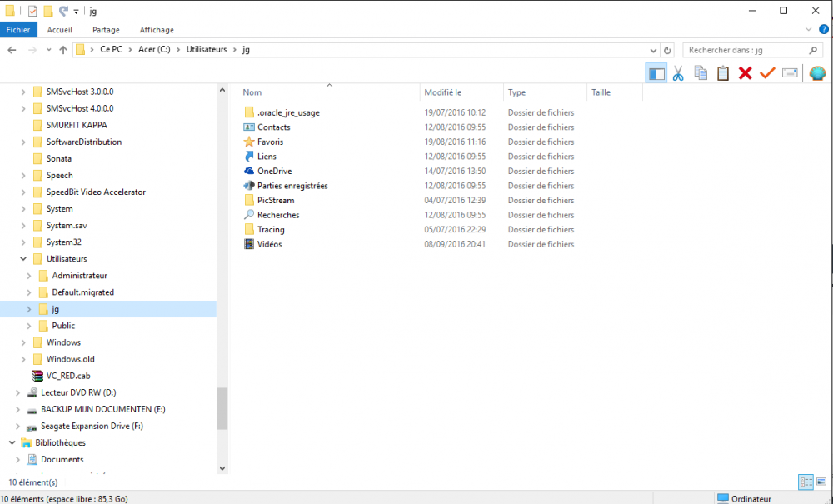The image size is (833, 504).
Task: Click the Classic Shell seashell icon
Action: 816,73
